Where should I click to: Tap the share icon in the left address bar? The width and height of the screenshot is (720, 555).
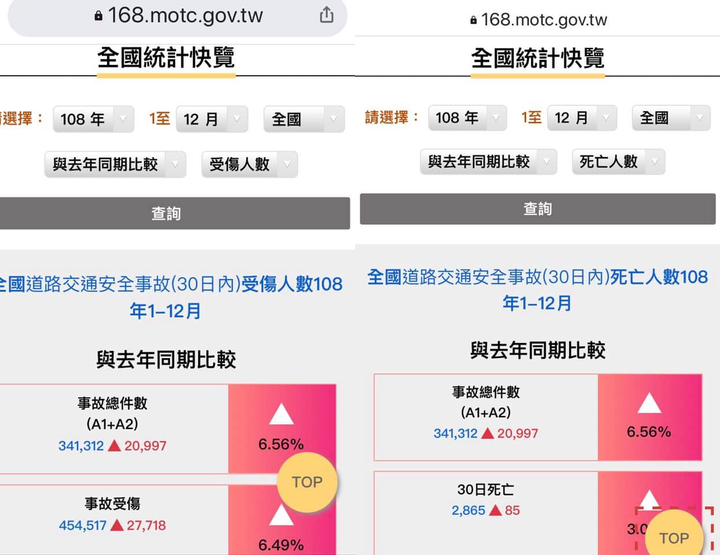click(x=326, y=15)
